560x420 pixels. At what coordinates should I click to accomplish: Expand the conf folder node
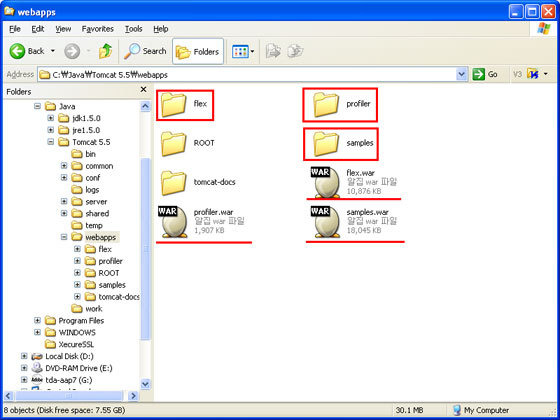coord(64,178)
